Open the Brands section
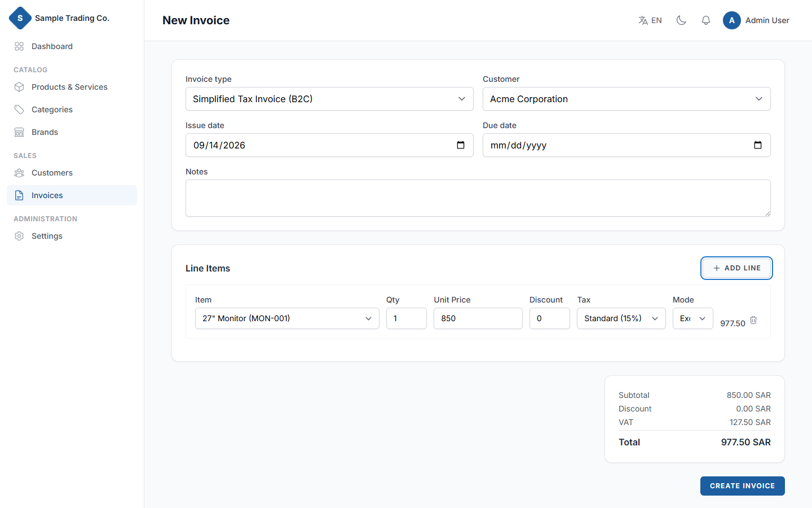Viewport: 812px width, 508px height. click(x=72, y=132)
